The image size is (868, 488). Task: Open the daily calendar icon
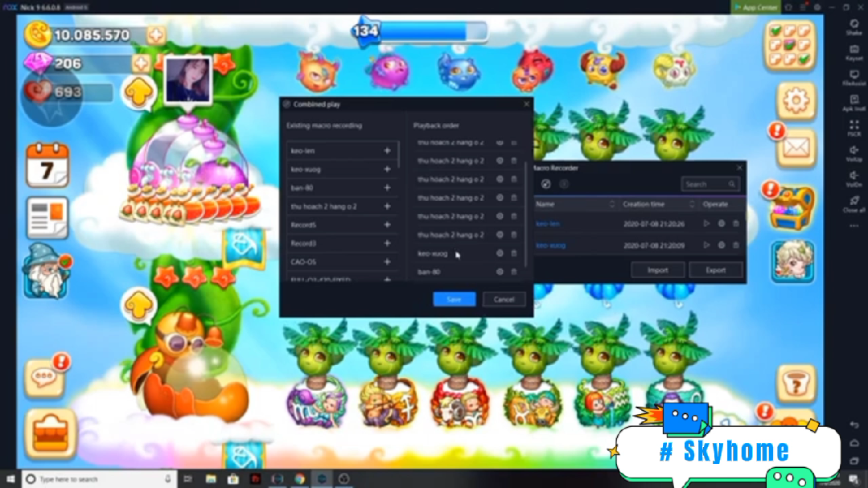click(47, 166)
